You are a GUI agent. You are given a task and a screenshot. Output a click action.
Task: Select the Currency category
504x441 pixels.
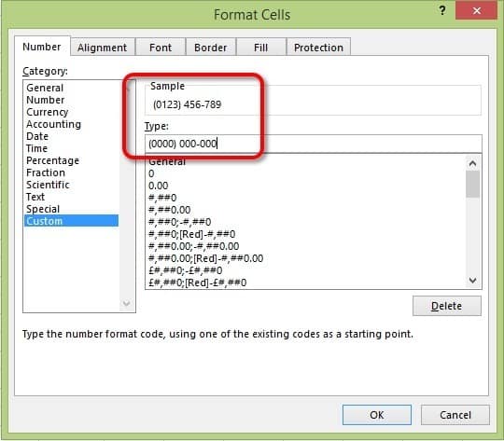click(48, 112)
